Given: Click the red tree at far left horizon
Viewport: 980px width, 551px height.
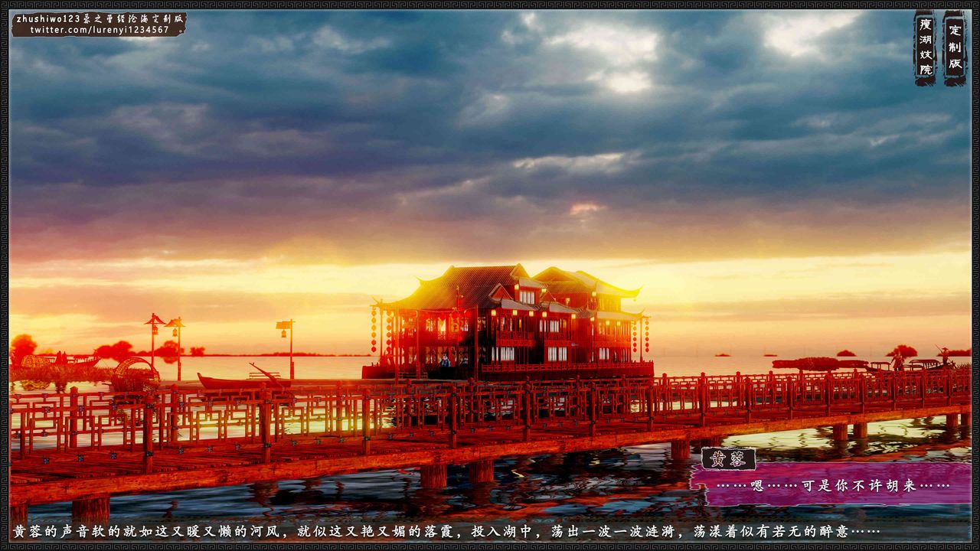Looking at the screenshot, I should pos(23,348).
